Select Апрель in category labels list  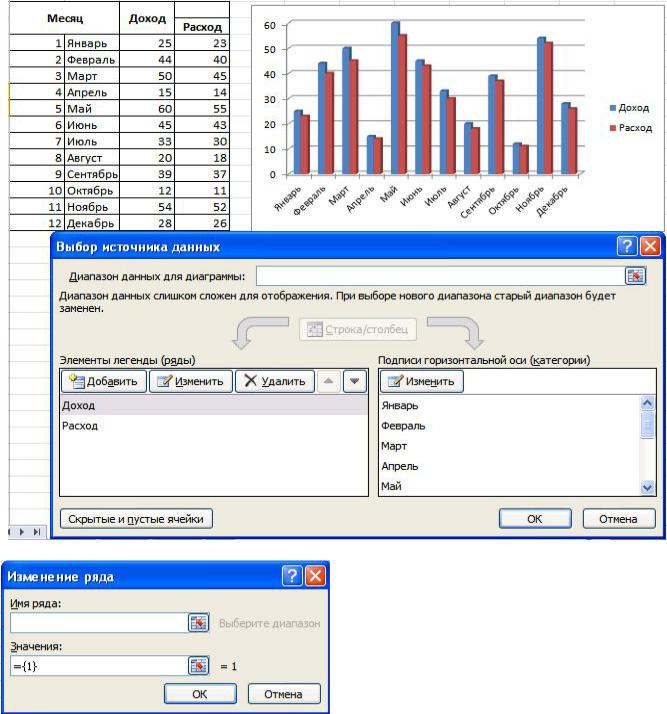click(x=509, y=466)
